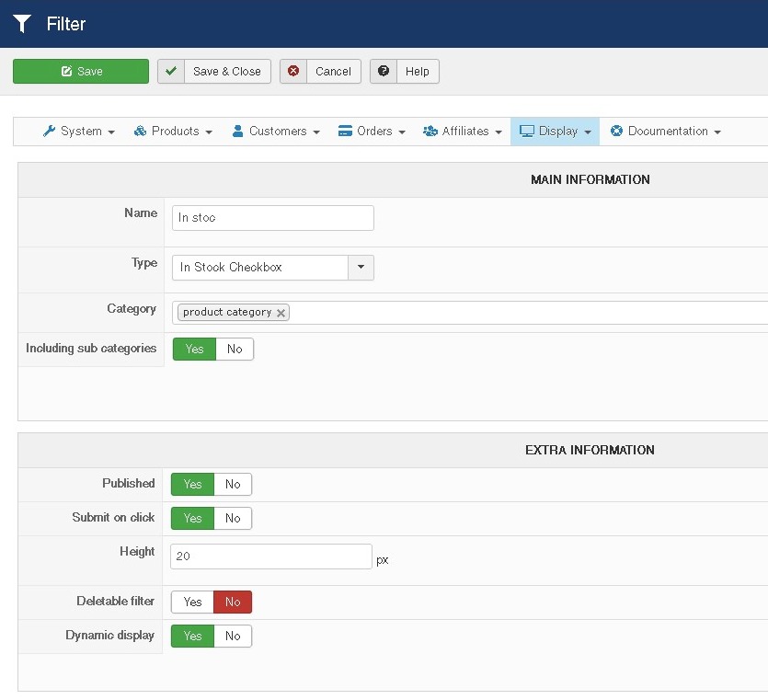Remove the product category tag
Viewport: 768px width, 700px height.
(x=281, y=313)
